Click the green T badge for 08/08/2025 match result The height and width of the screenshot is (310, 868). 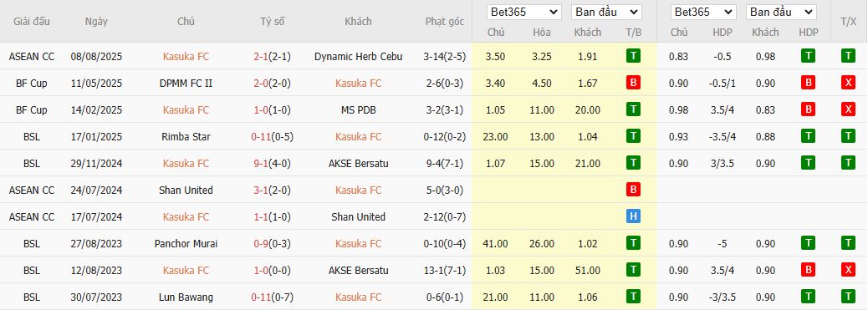tap(633, 56)
